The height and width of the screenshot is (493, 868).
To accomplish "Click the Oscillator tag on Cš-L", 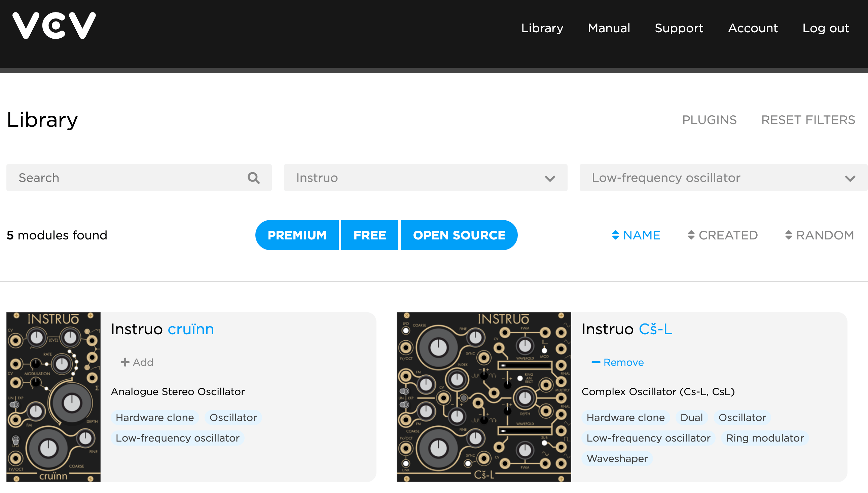I will tap(743, 417).
